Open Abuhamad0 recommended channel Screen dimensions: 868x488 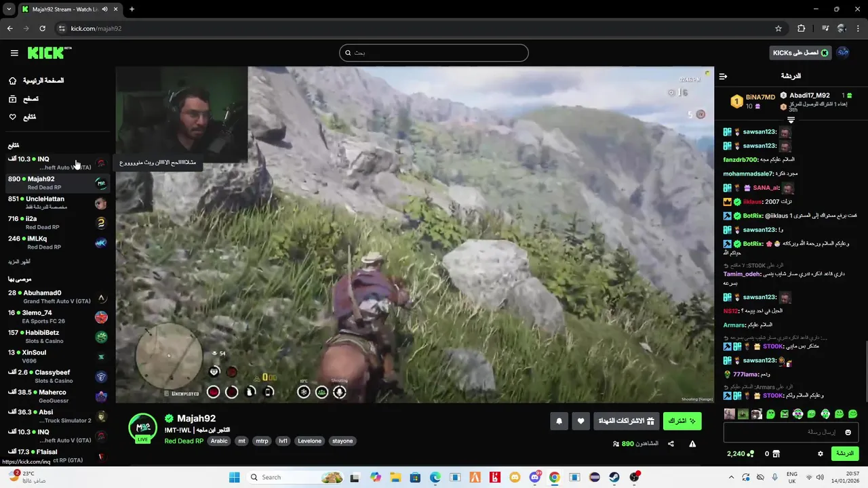point(57,297)
